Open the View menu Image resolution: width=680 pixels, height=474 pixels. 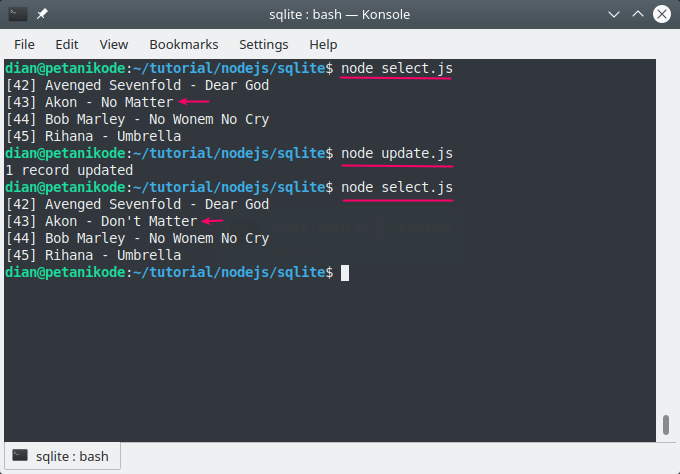[114, 44]
